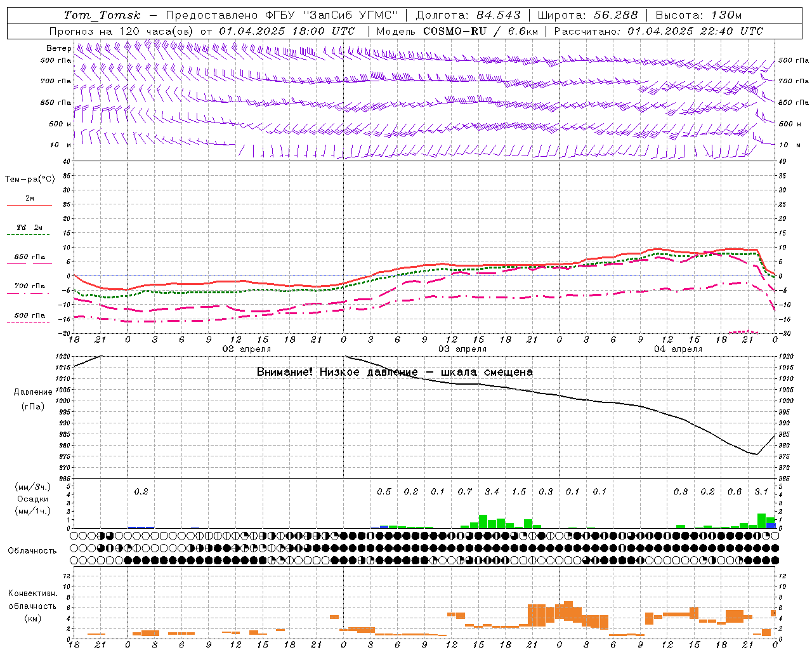Select the "Долгота: 84.543" header value
Image resolution: width=812 pixels, height=650 pixels.
(468, 15)
